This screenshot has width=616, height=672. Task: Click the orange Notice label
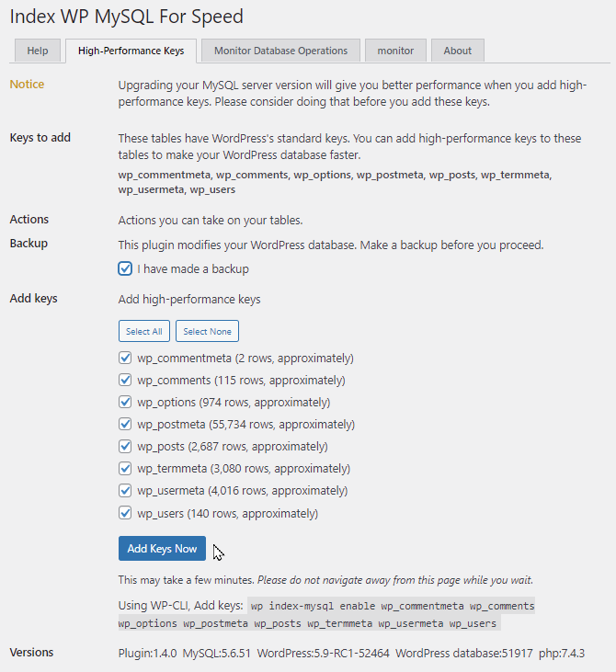pos(27,84)
